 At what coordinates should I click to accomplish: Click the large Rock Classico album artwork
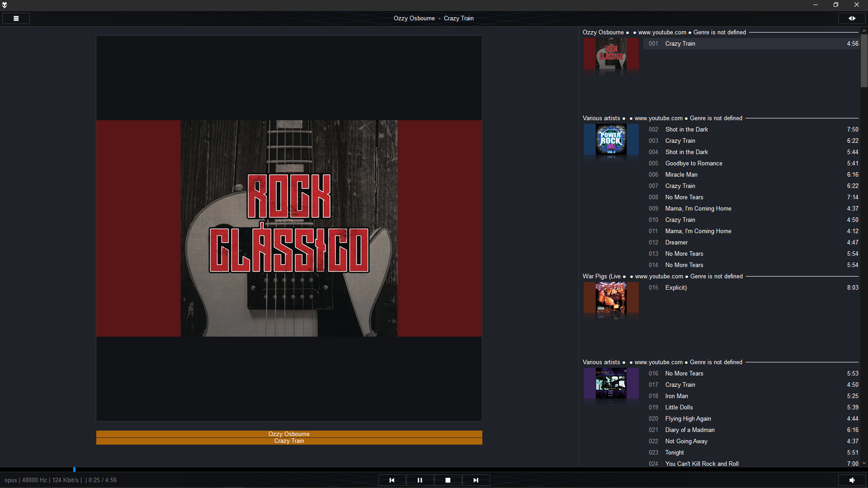click(289, 228)
